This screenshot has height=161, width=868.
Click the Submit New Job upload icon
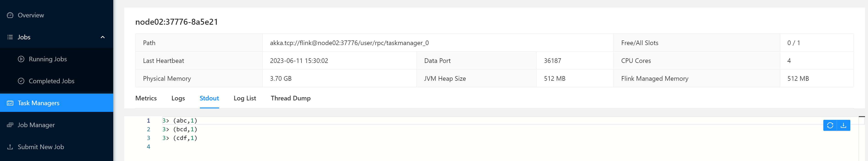point(10,147)
